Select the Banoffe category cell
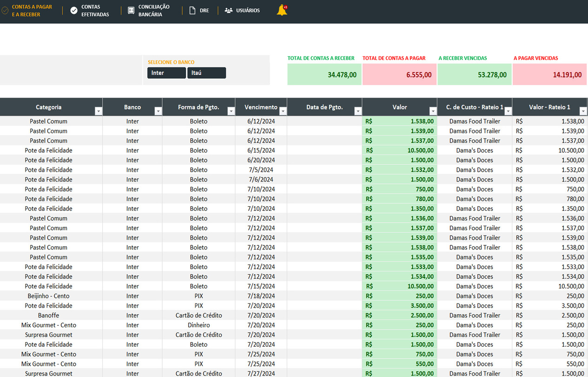The width and height of the screenshot is (588, 377). pyautogui.click(x=48, y=316)
